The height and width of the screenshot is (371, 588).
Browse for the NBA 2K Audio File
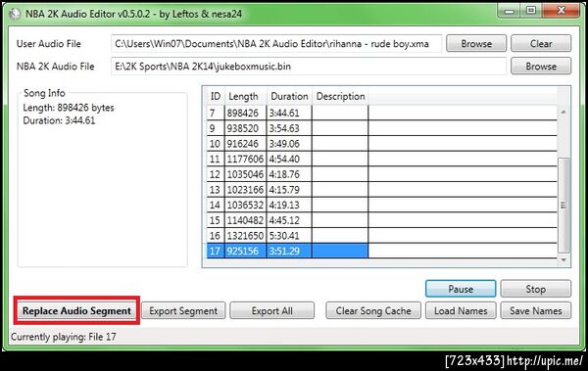pos(541,66)
